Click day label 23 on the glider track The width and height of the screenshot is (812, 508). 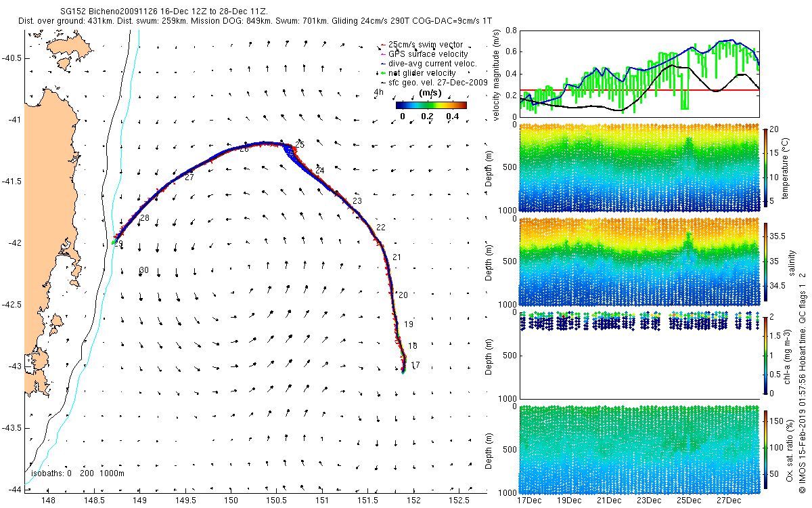357,201
